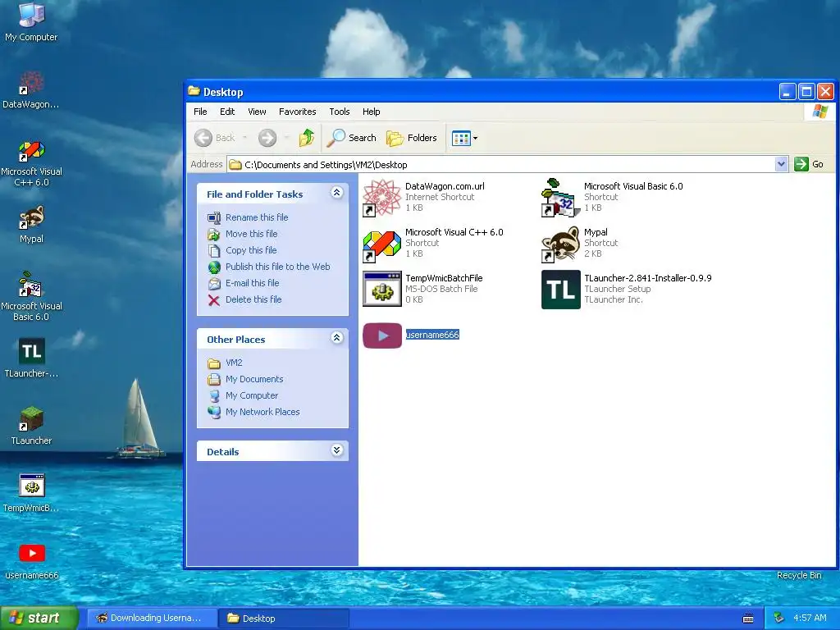Select username666 file icon in Explorer
The width and height of the screenshot is (840, 630).
coord(382,336)
